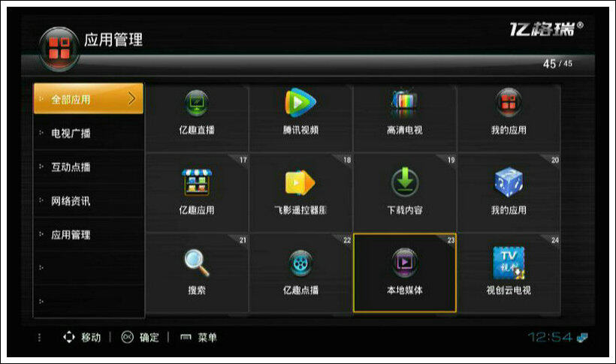Select the 亿趣应用 store icon

196,182
